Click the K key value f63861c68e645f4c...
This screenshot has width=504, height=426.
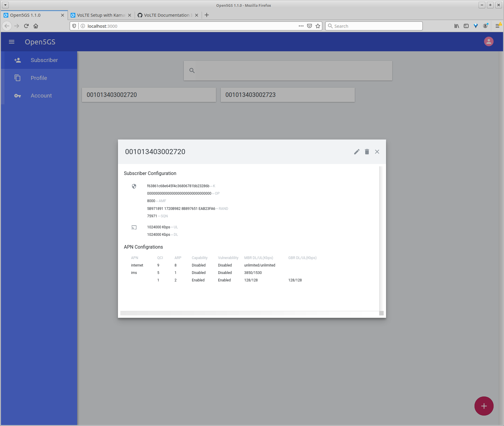coord(178,186)
